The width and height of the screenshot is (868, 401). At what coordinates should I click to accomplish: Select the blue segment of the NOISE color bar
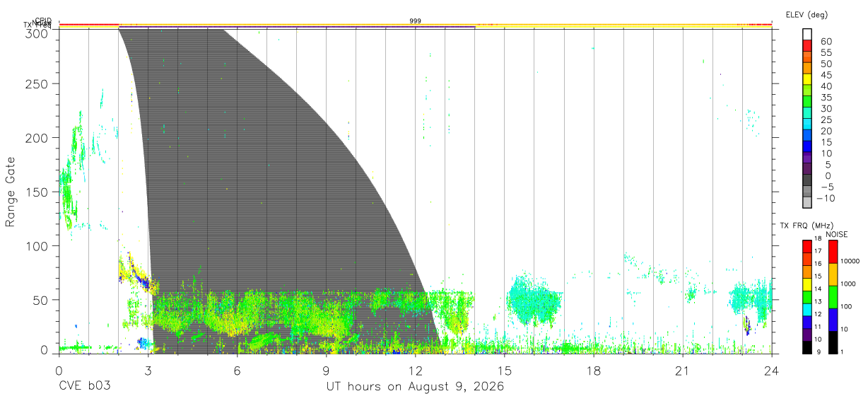coord(832,319)
